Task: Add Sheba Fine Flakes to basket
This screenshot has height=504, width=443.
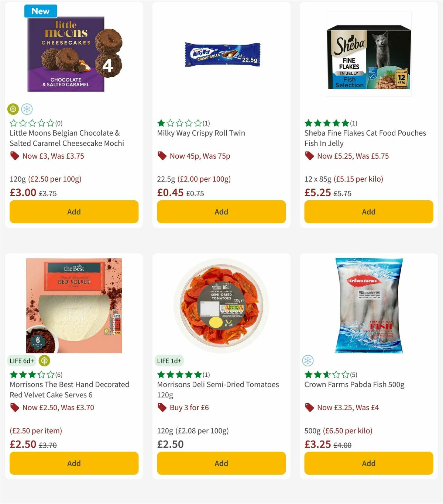Action: click(x=368, y=212)
